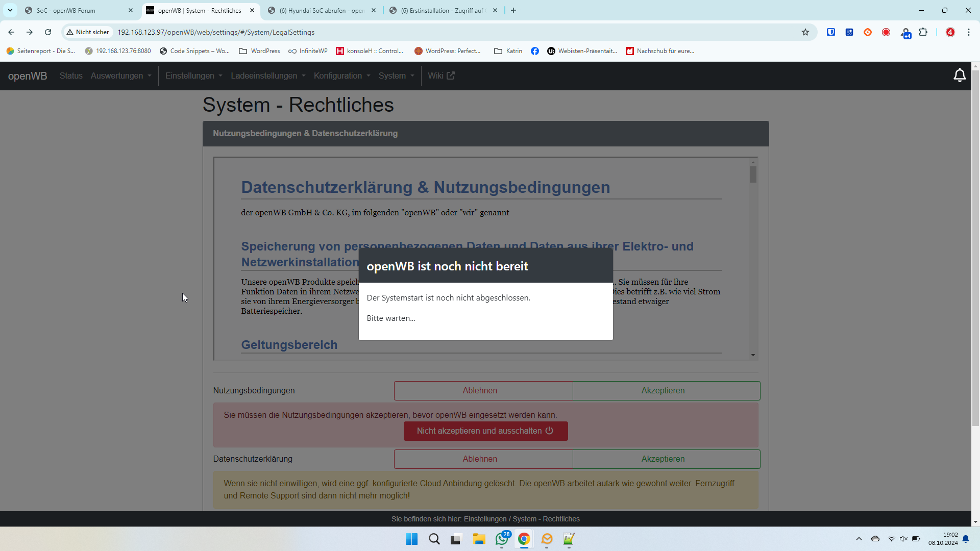The width and height of the screenshot is (980, 551).
Task: Select Ablehnen for Nutzungsbedingungen
Action: (x=483, y=391)
